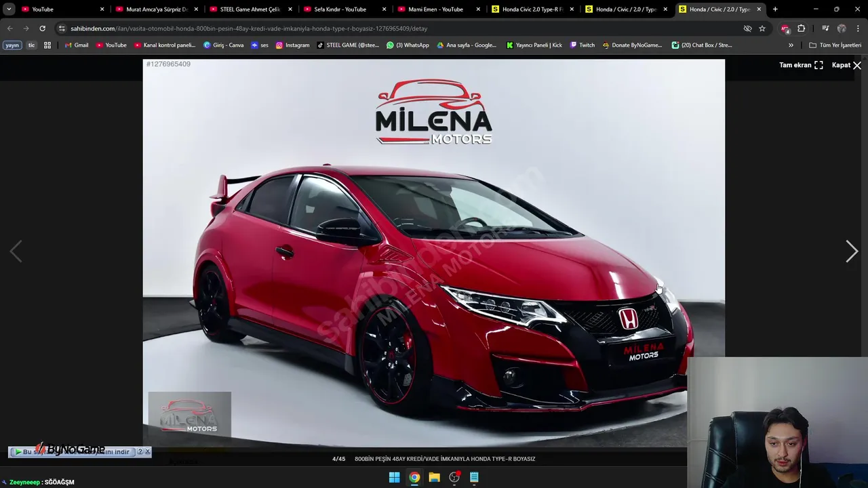Viewport: 868px width, 488px height.
Task: Expand hidden bookmarks chevron
Action: (x=791, y=45)
